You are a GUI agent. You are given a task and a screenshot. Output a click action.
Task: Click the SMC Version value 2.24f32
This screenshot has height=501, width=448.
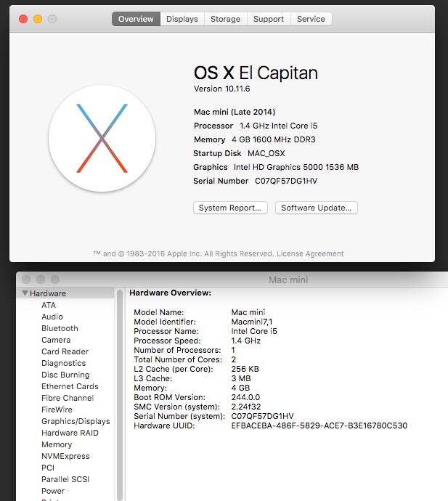tap(246, 407)
